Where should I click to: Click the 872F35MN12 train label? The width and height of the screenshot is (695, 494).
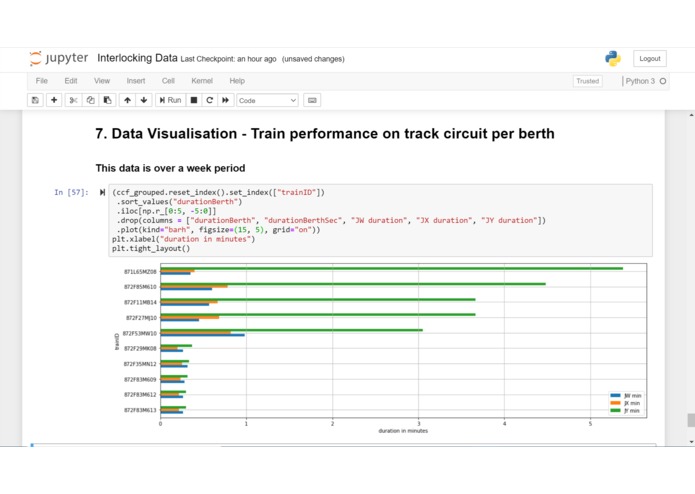point(140,364)
